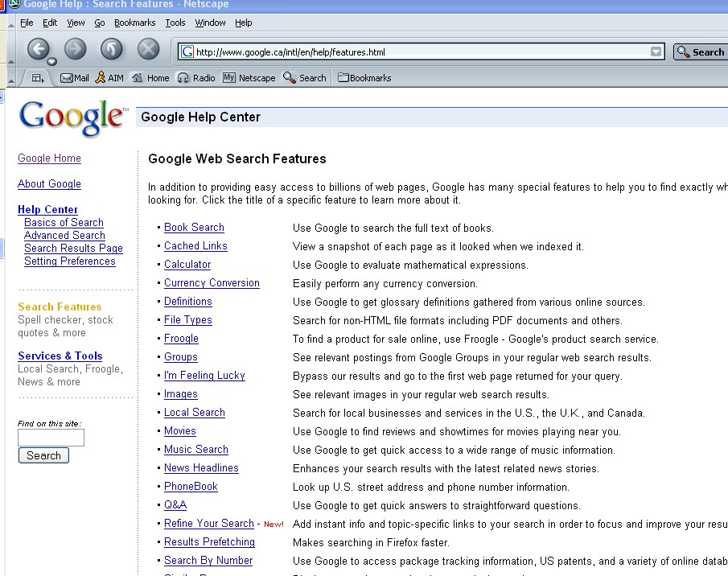
Task: Click the toolbar Search button beside address bar
Action: tap(701, 51)
